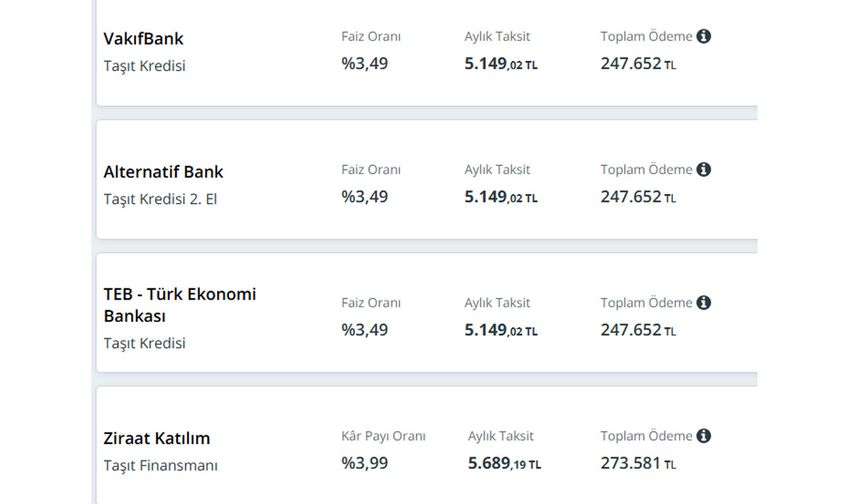Open the info icon in TEB row

704,303
